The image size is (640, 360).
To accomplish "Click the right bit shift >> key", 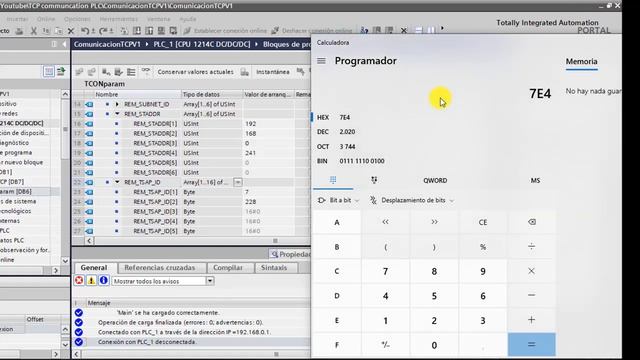I will click(434, 222).
